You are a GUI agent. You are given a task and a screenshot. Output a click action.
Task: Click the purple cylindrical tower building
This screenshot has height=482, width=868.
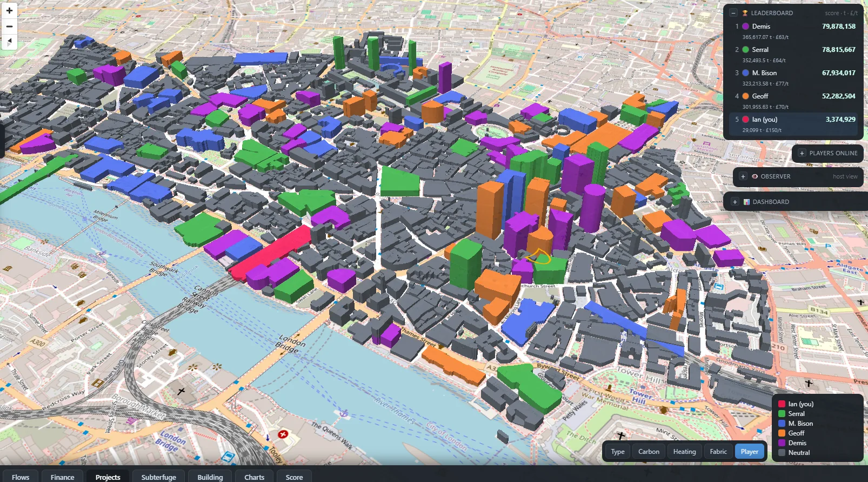(592, 208)
